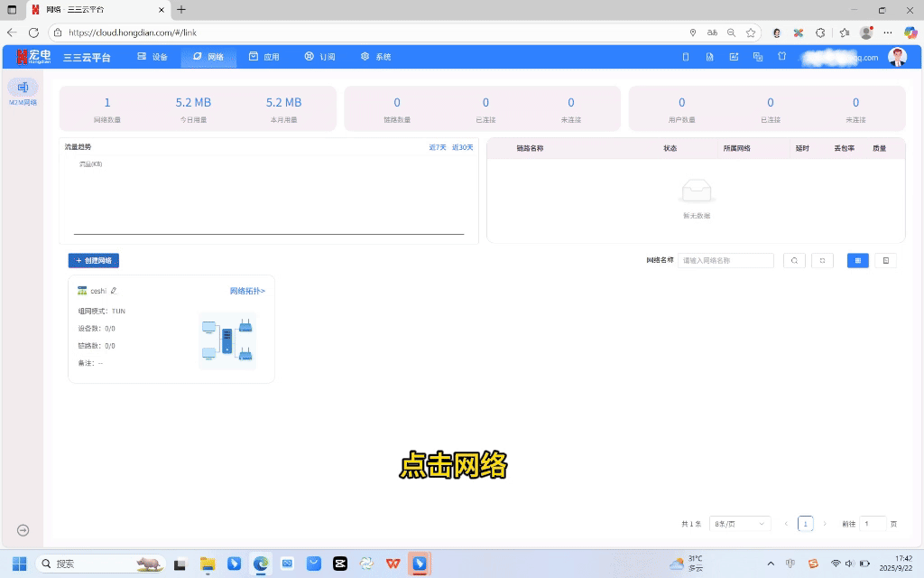Open the 应用 top navigation tab
This screenshot has height=578, width=924.
(264, 57)
